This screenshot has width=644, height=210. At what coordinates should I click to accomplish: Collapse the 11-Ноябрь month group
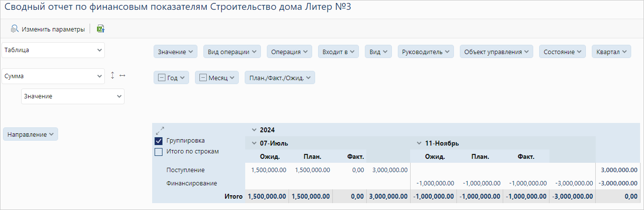pyautogui.click(x=419, y=144)
